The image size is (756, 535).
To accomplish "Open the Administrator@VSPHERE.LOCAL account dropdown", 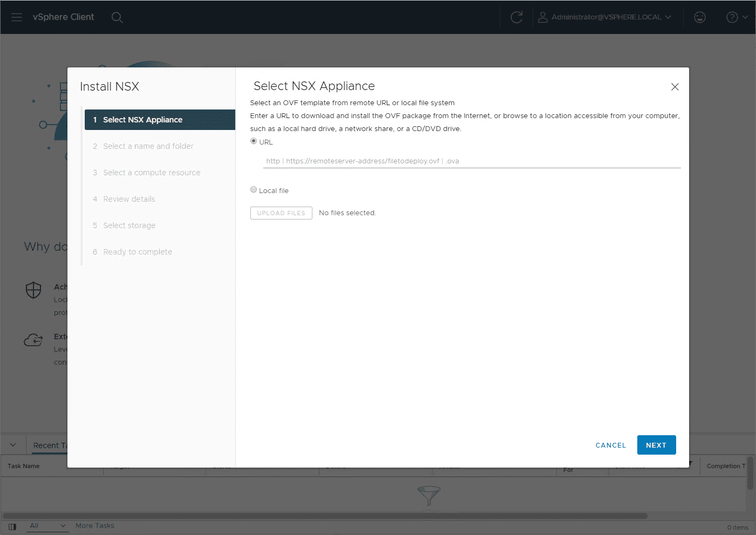I will pos(668,17).
